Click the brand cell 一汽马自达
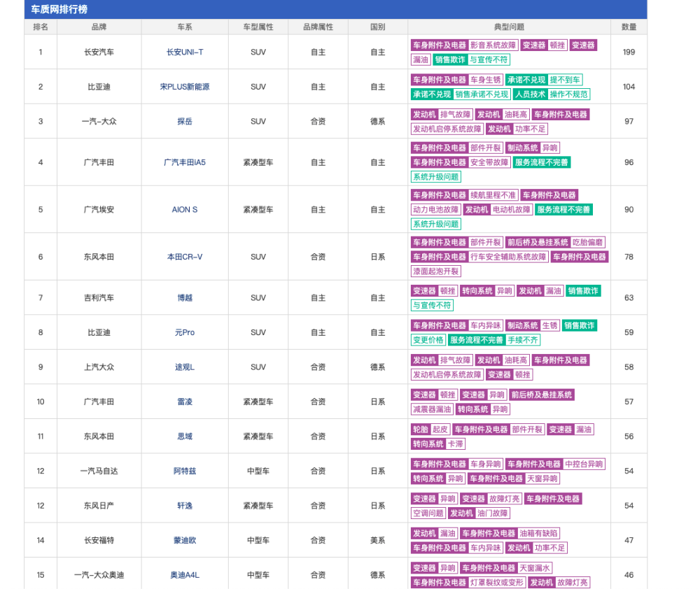Viewport: 700px width, 589px height. click(x=99, y=471)
